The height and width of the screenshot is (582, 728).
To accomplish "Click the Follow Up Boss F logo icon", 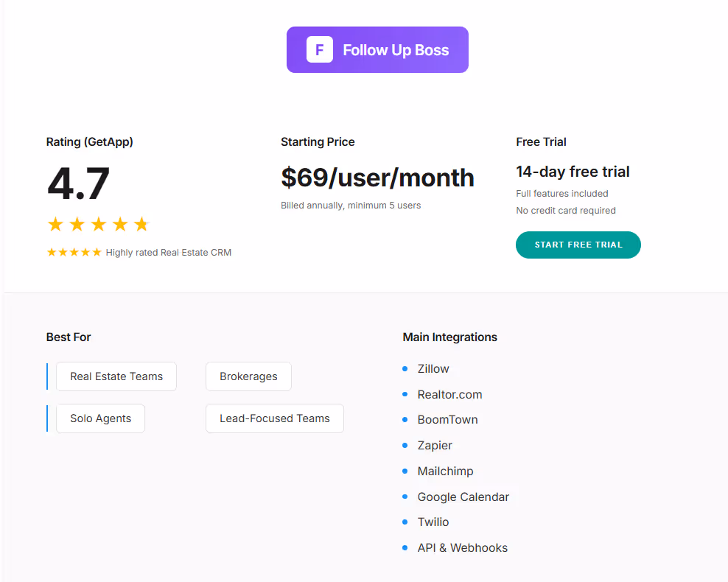I will click(320, 49).
